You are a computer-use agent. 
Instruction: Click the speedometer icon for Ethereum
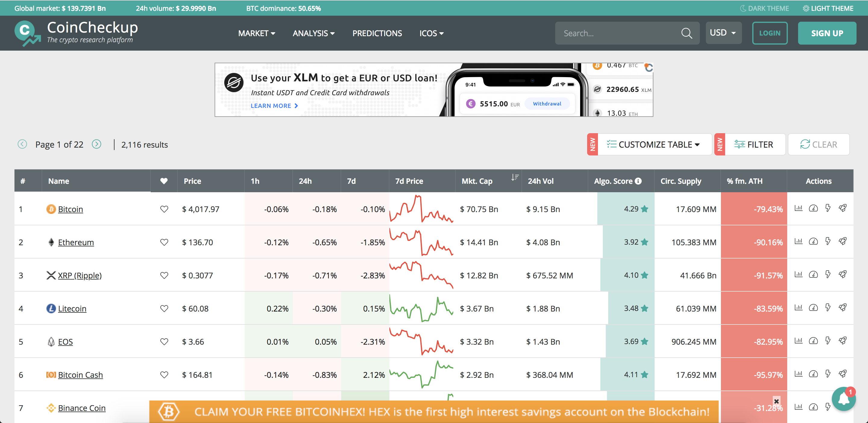coord(813,241)
